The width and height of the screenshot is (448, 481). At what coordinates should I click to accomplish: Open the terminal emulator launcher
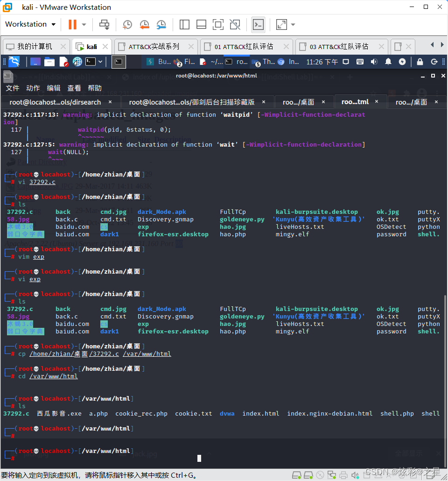click(x=91, y=62)
